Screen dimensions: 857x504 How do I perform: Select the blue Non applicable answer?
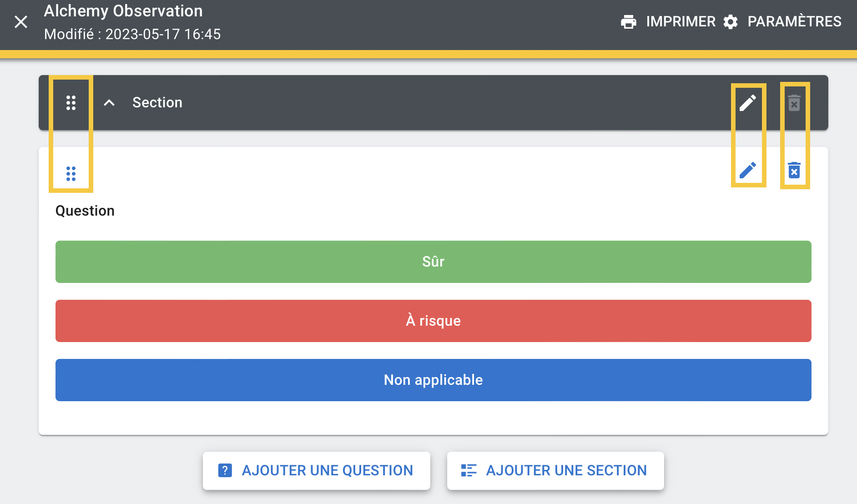click(433, 380)
